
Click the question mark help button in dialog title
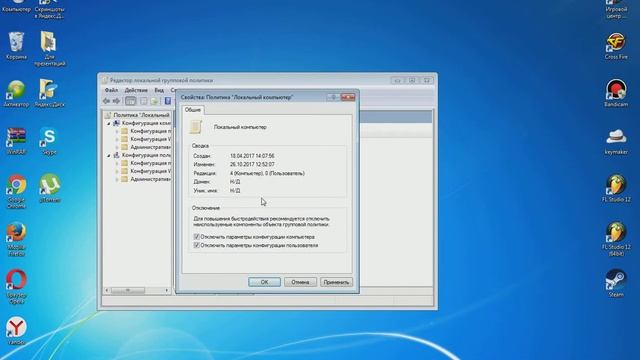pos(333,97)
